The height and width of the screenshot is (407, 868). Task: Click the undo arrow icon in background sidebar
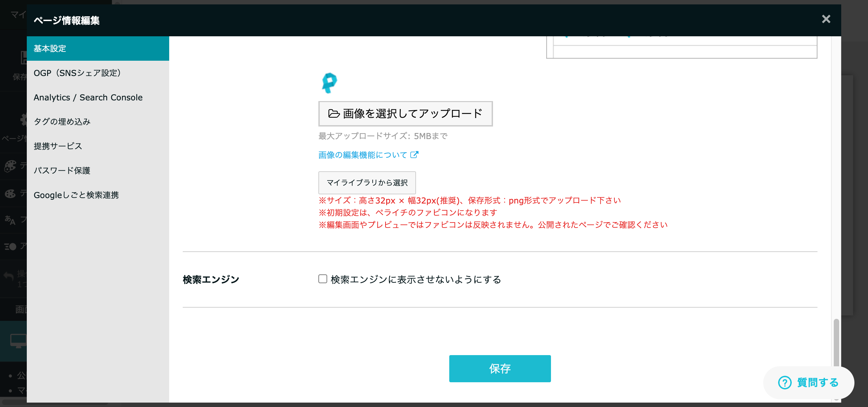(8, 276)
